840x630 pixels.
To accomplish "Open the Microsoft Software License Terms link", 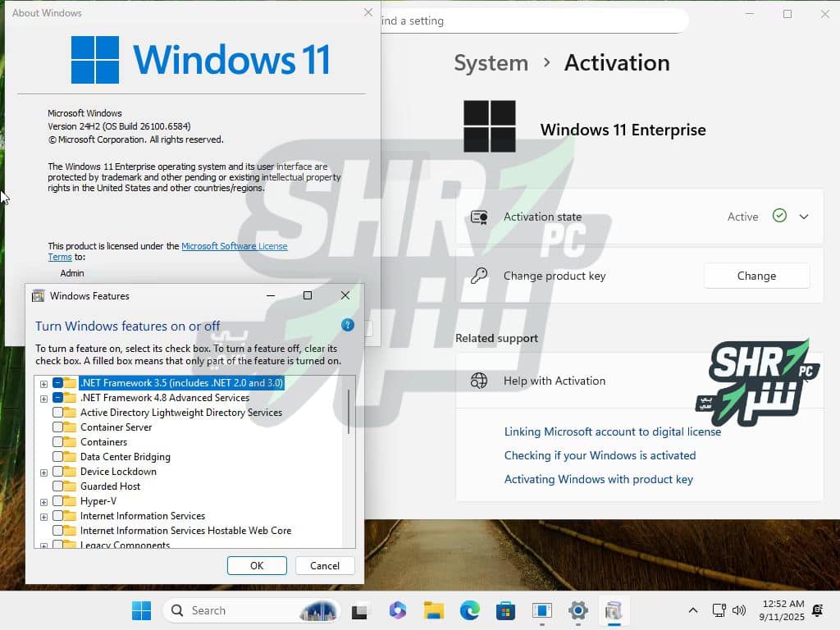I will pos(234,246).
